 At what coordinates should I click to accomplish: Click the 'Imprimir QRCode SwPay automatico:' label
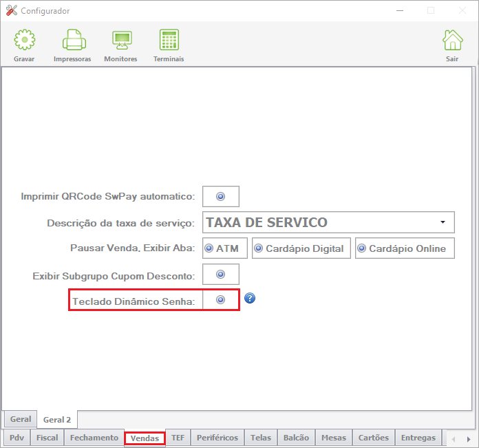[108, 196]
